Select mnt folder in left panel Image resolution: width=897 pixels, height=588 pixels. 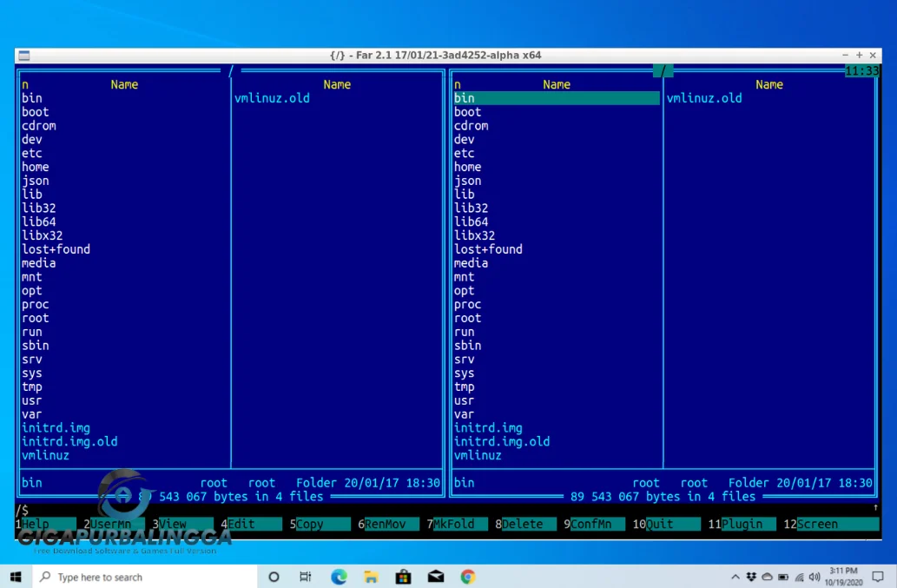32,277
